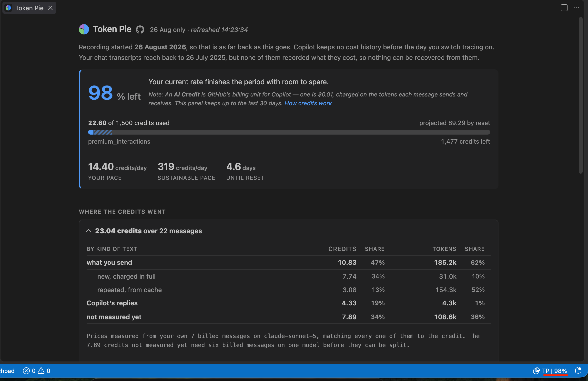
Task: Click the pie chart icon in status bar
Action: (x=536, y=371)
